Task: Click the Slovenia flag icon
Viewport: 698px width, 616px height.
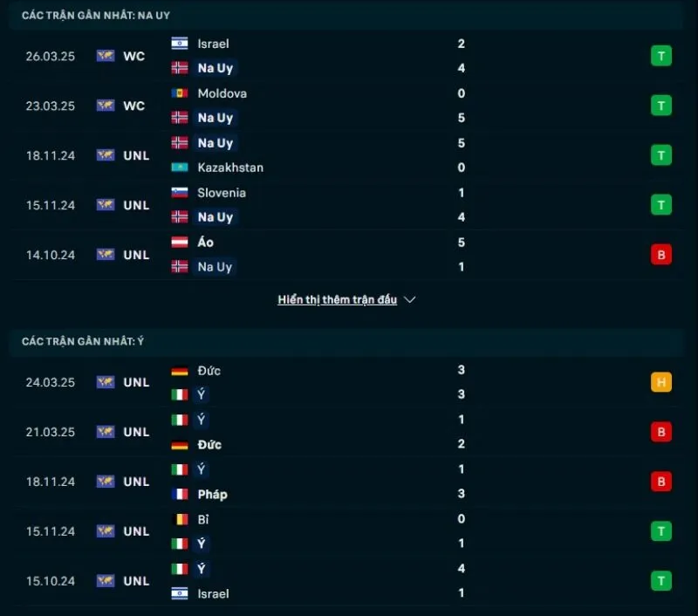Action: pyautogui.click(x=180, y=193)
